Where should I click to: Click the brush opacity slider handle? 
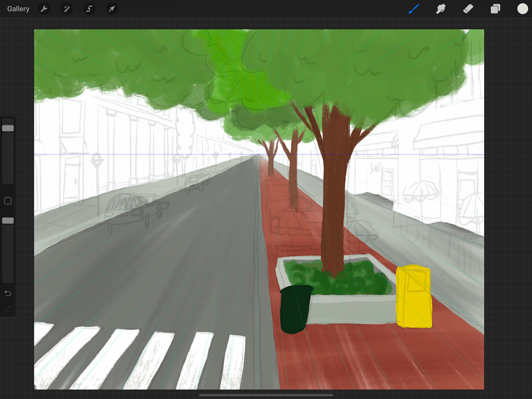click(8, 221)
